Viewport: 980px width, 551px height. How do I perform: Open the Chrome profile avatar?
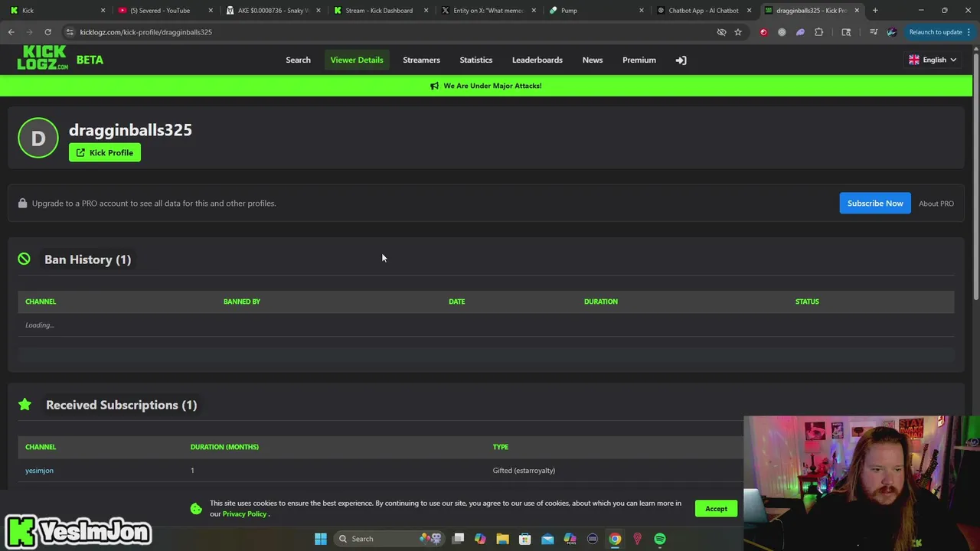[891, 32]
